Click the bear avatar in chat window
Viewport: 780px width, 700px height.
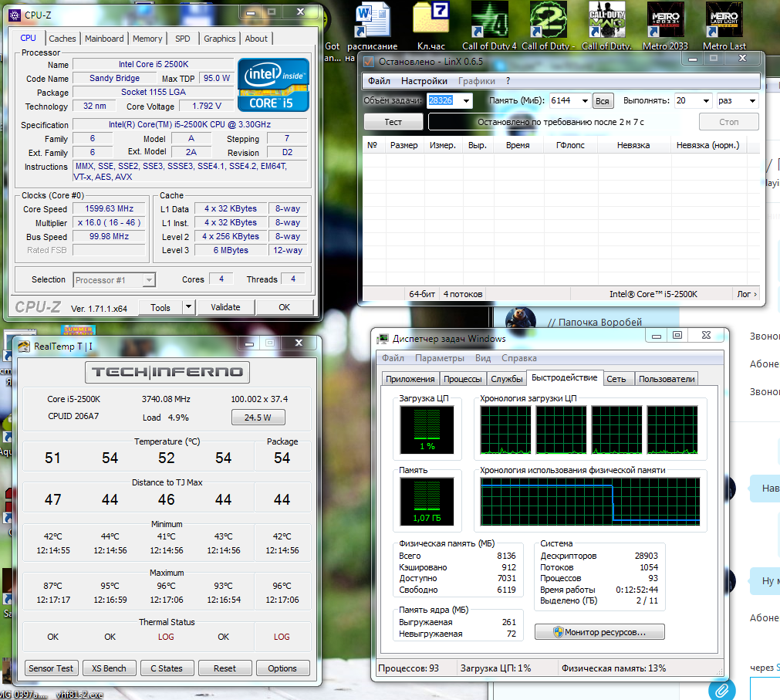click(520, 319)
